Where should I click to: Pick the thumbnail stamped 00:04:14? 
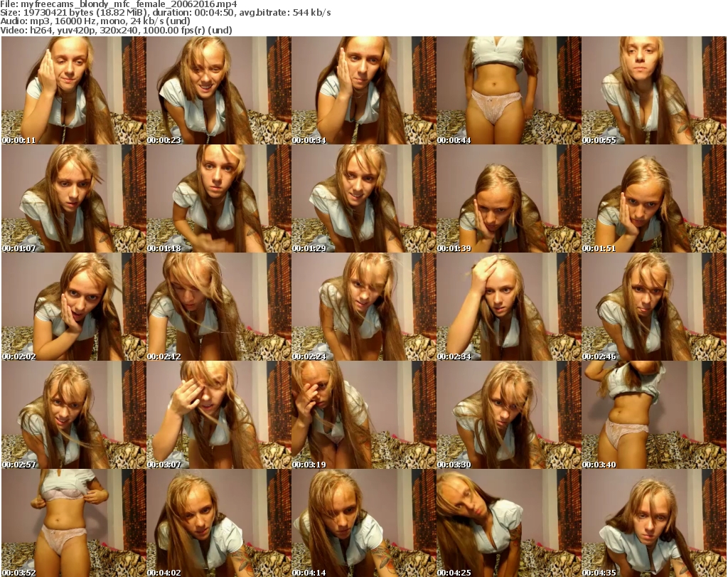(x=363, y=523)
